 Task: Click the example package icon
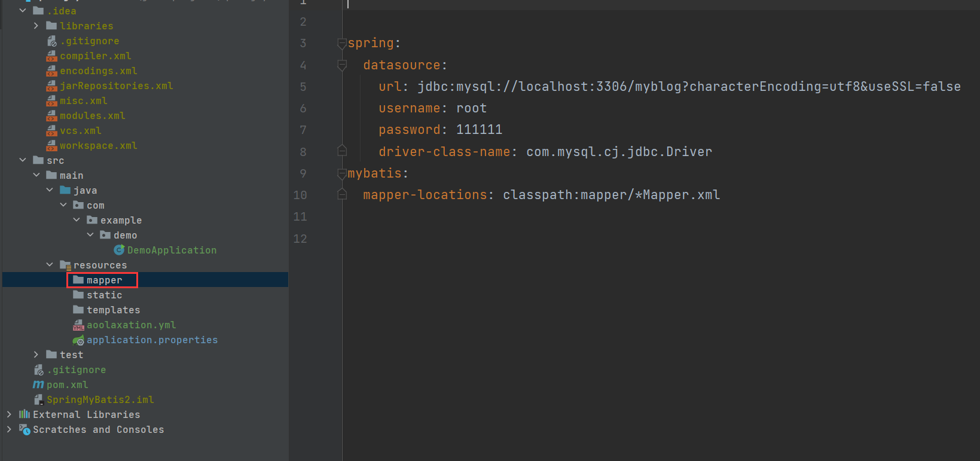(x=92, y=220)
